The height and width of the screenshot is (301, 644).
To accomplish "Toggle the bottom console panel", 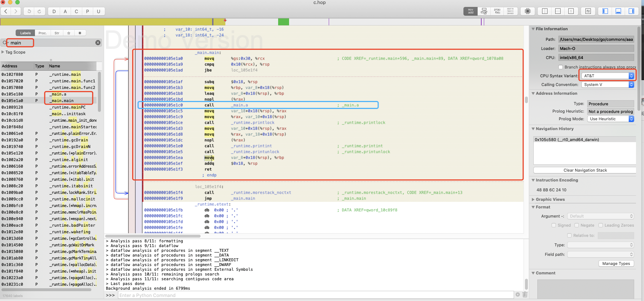I will [x=618, y=11].
